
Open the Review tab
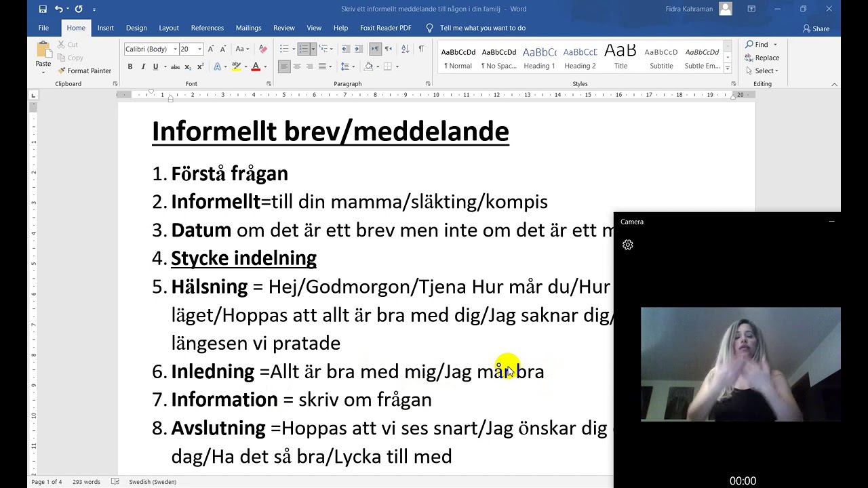pos(284,28)
